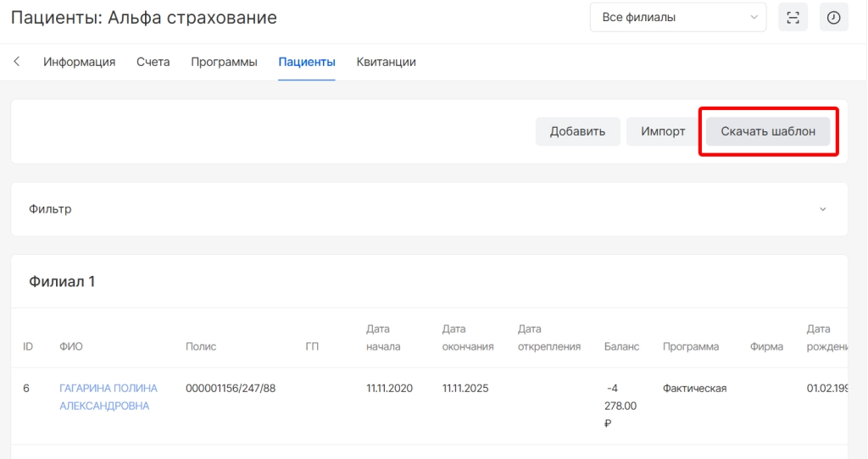Select the Пациенты tab
The height and width of the screenshot is (459, 868).
coord(307,62)
